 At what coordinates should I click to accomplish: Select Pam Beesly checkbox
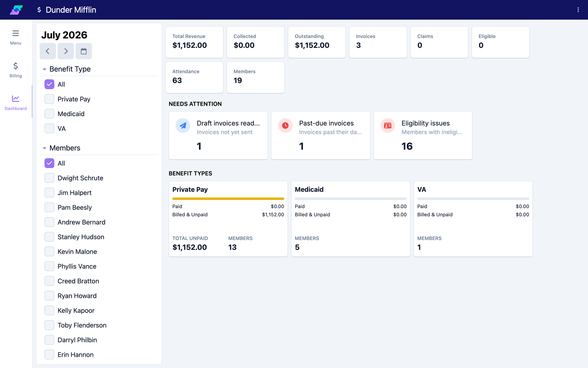(49, 207)
